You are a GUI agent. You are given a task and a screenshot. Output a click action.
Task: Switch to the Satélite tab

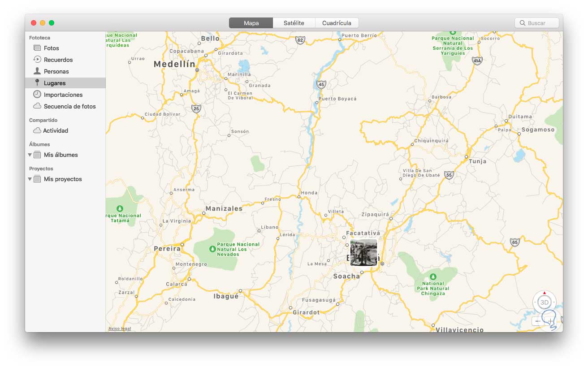click(x=294, y=23)
